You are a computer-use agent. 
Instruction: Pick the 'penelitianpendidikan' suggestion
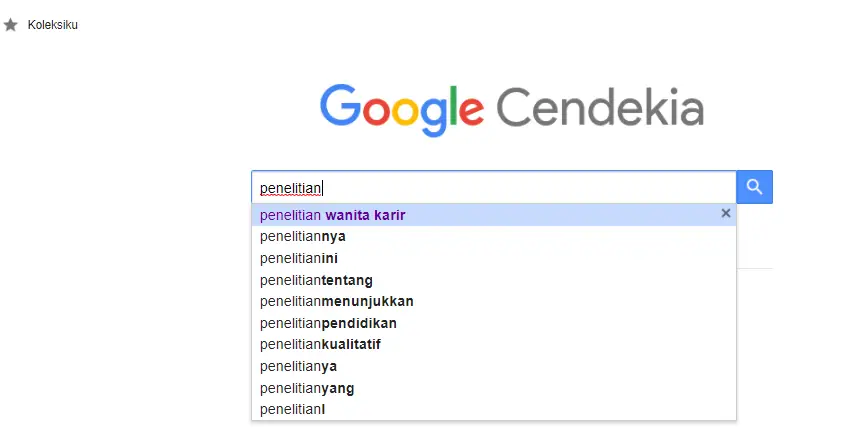(x=328, y=323)
